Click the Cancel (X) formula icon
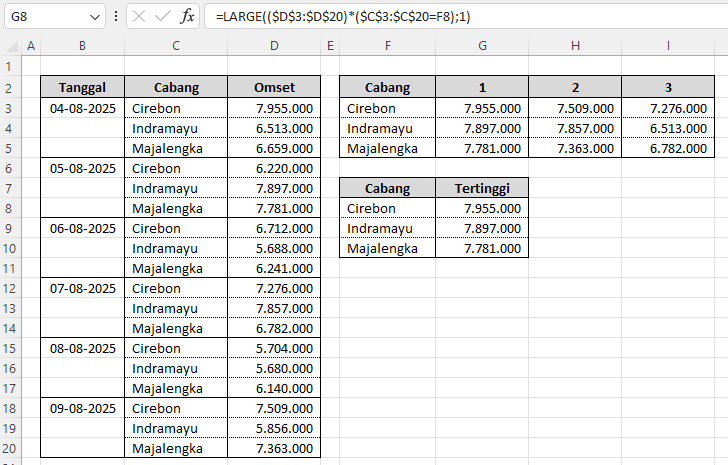 click(139, 17)
